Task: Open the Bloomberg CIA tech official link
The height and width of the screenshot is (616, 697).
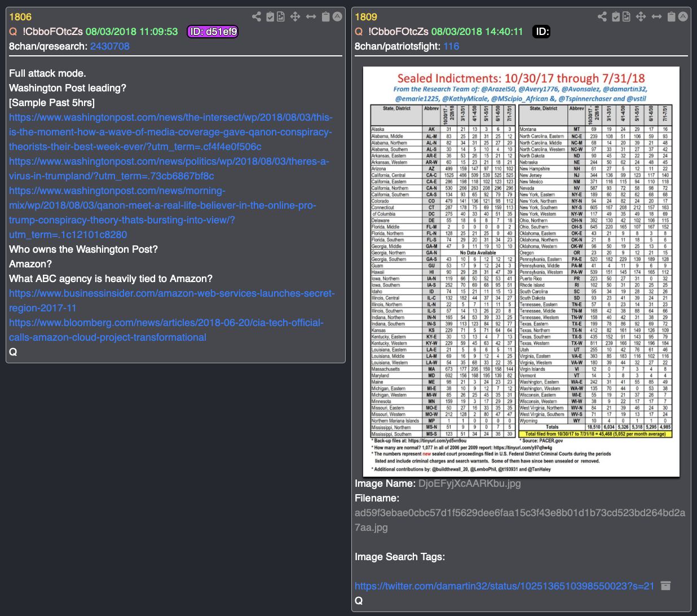Action: (166, 330)
